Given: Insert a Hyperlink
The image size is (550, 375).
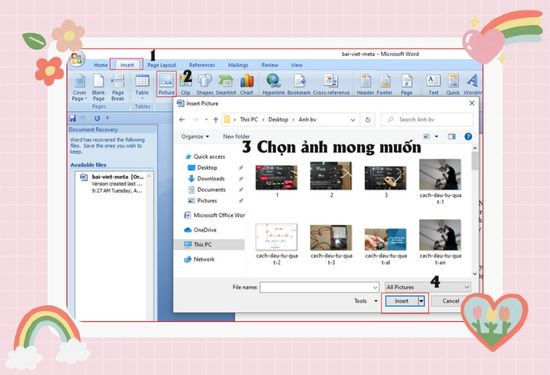Looking at the screenshot, I should (x=274, y=85).
